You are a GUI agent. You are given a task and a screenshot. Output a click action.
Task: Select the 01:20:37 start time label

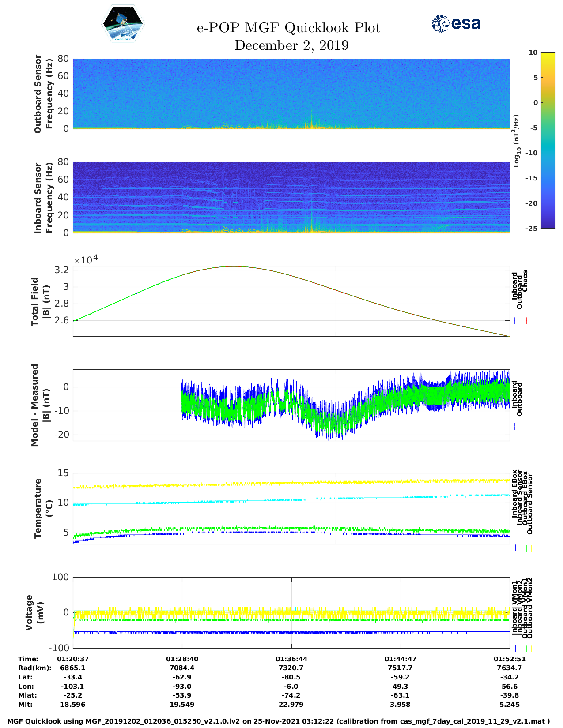pyautogui.click(x=73, y=659)
